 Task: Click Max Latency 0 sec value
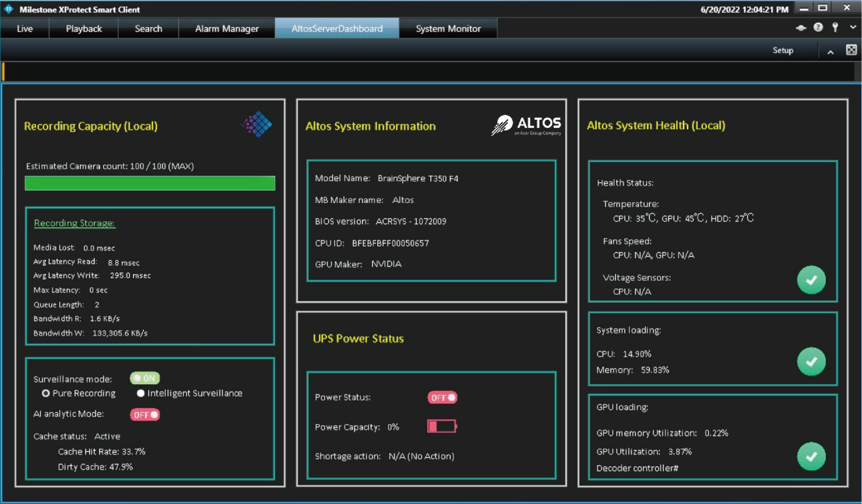(99, 290)
